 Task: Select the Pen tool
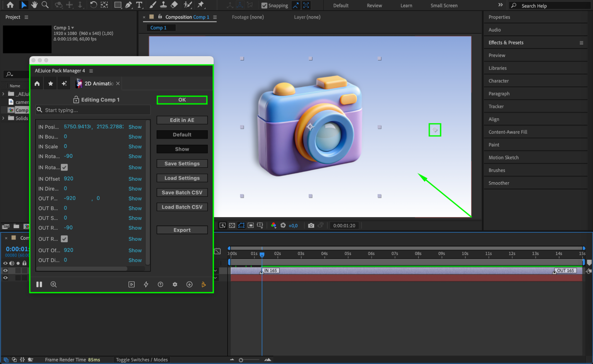(128, 5)
